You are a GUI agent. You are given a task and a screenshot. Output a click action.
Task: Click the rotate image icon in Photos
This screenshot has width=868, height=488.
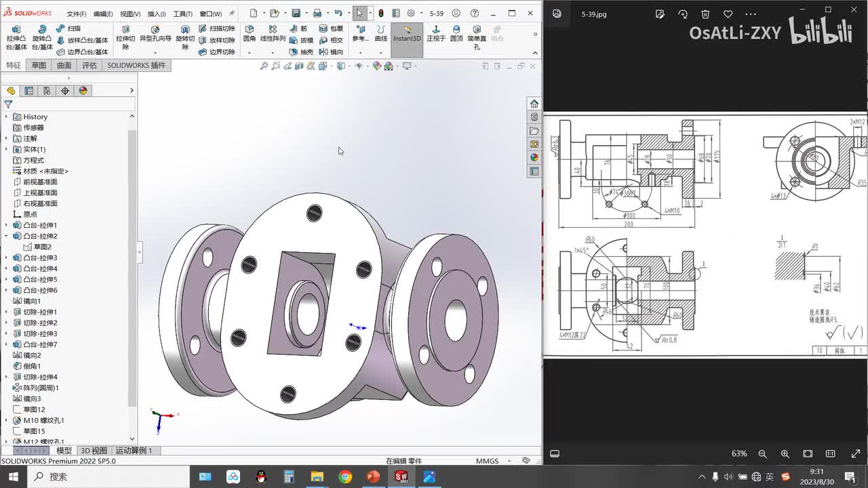click(683, 14)
